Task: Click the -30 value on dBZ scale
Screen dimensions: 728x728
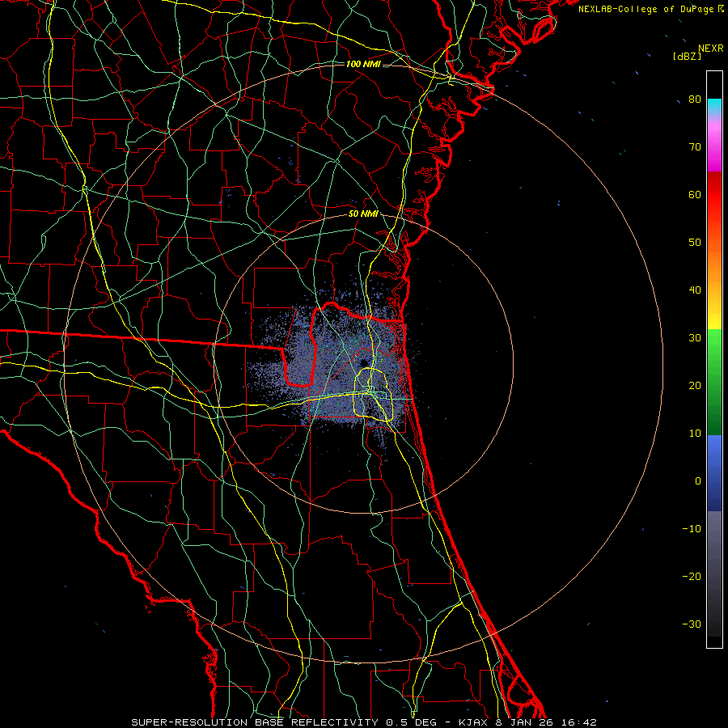Action: (692, 624)
